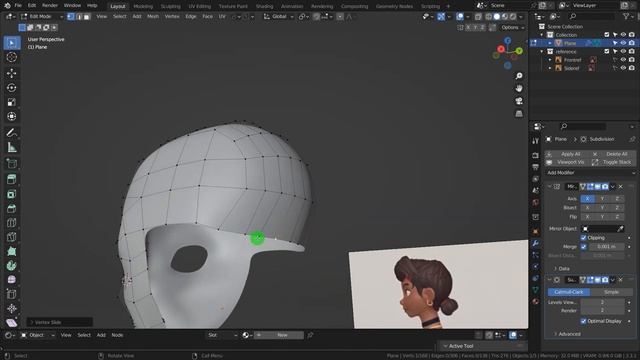Switch to edge select mode
The height and width of the screenshot is (360, 640).
point(79,17)
